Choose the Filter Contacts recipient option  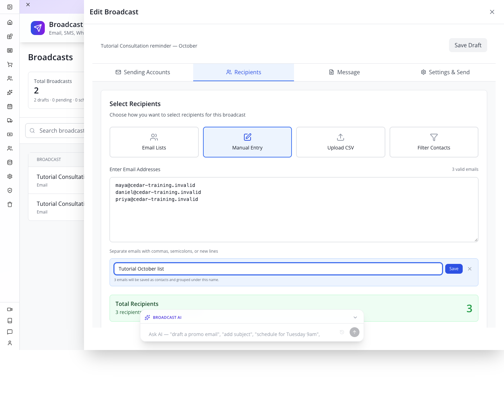[434, 142]
